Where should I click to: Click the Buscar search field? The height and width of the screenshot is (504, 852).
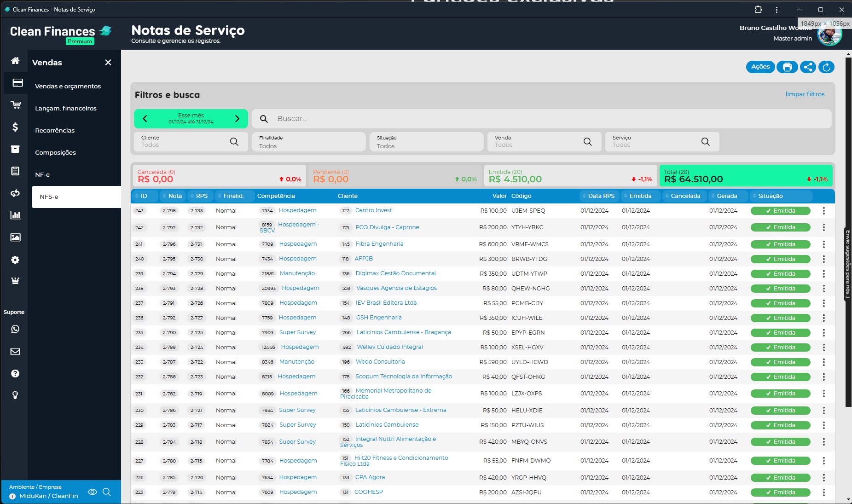542,119
